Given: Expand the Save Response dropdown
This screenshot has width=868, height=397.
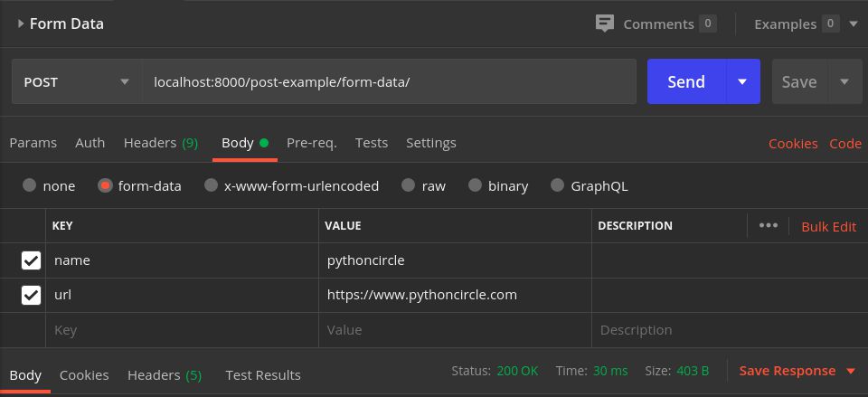Looking at the screenshot, I should click(852, 371).
